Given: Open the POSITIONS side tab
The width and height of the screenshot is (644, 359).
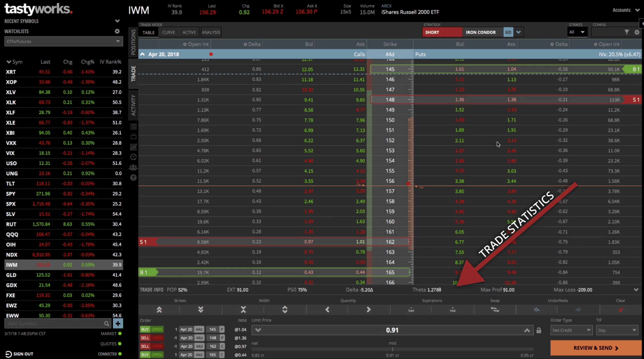Looking at the screenshot, I should coord(133,42).
